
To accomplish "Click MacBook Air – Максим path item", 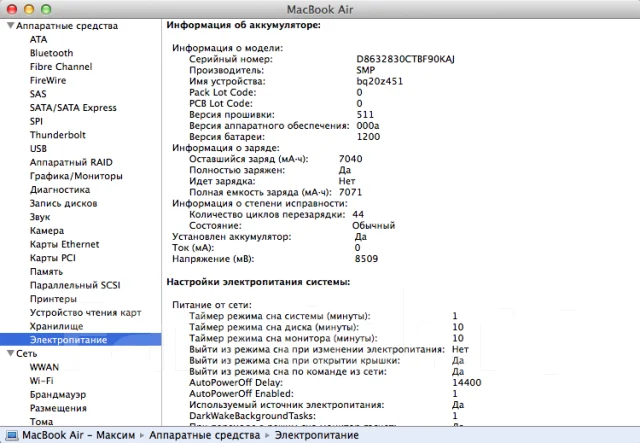I will coord(78,435).
